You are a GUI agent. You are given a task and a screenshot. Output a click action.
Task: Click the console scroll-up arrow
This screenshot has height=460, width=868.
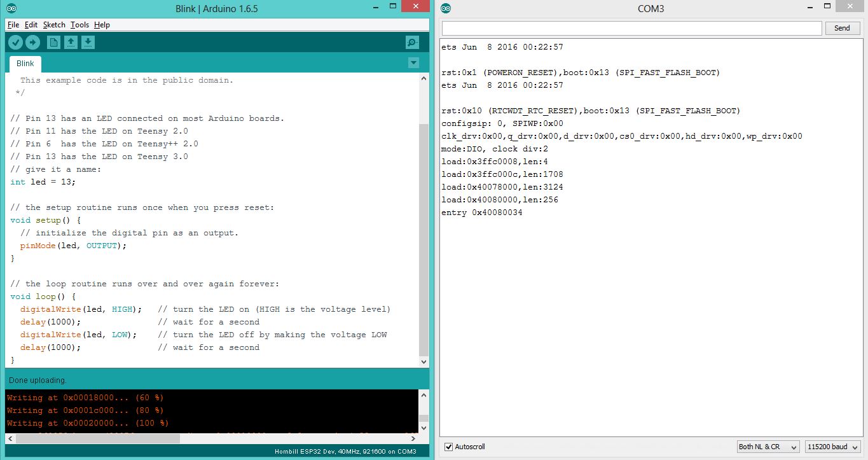(x=424, y=395)
